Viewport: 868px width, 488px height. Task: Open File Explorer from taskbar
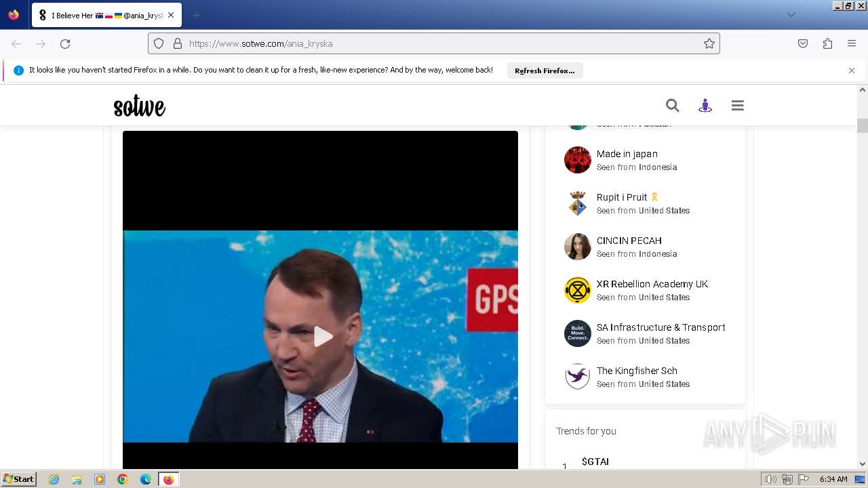click(x=77, y=479)
